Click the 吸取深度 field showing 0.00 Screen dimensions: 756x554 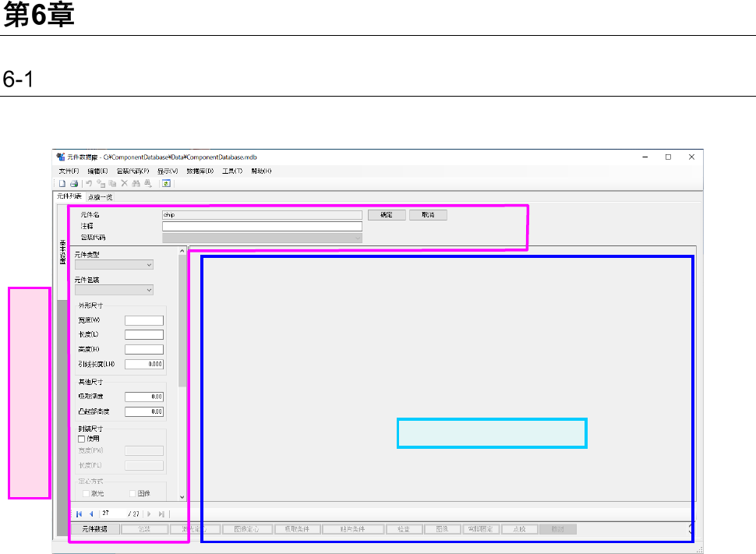click(144, 397)
